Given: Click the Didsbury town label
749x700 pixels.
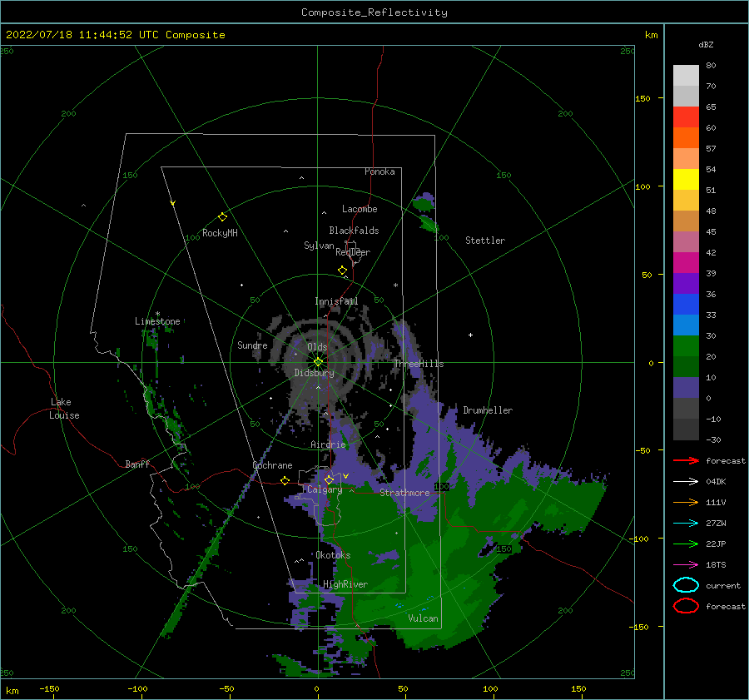Looking at the screenshot, I should click(314, 373).
